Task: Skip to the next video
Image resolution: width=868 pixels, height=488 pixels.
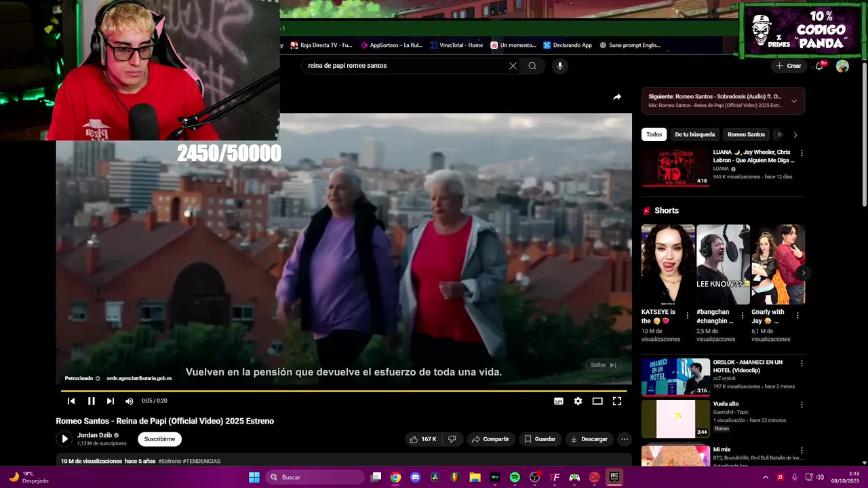Action: (111, 401)
